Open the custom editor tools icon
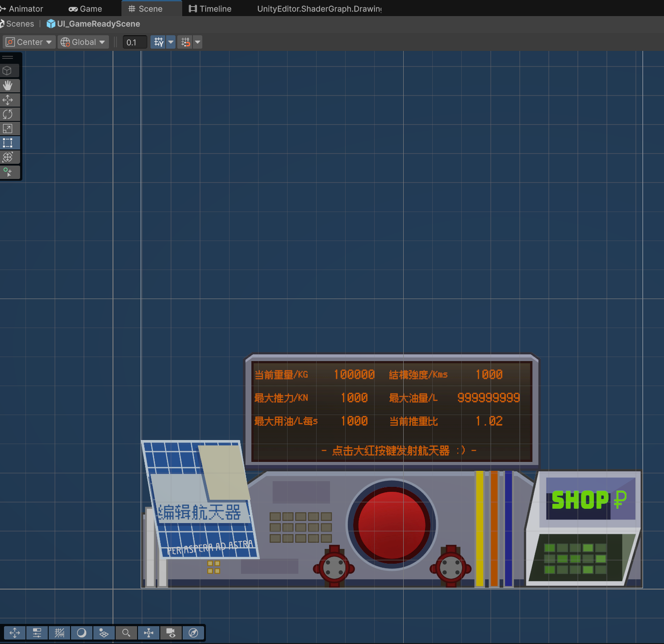The height and width of the screenshot is (644, 664). pos(8,172)
